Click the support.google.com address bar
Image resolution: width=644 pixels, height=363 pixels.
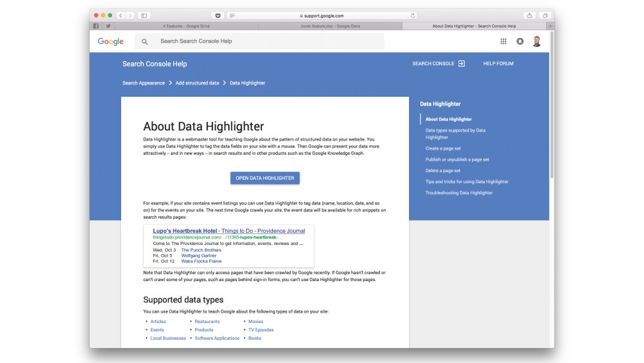(321, 15)
